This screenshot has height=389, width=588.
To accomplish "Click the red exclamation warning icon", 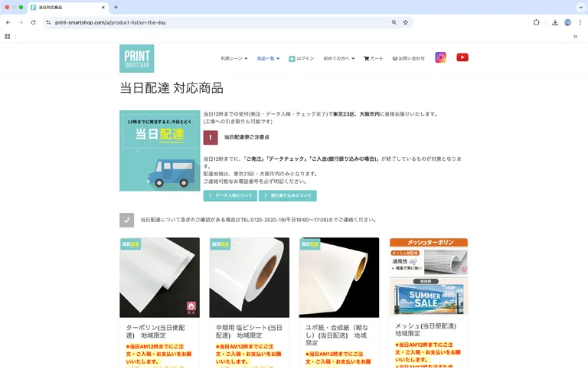I will pyautogui.click(x=211, y=137).
